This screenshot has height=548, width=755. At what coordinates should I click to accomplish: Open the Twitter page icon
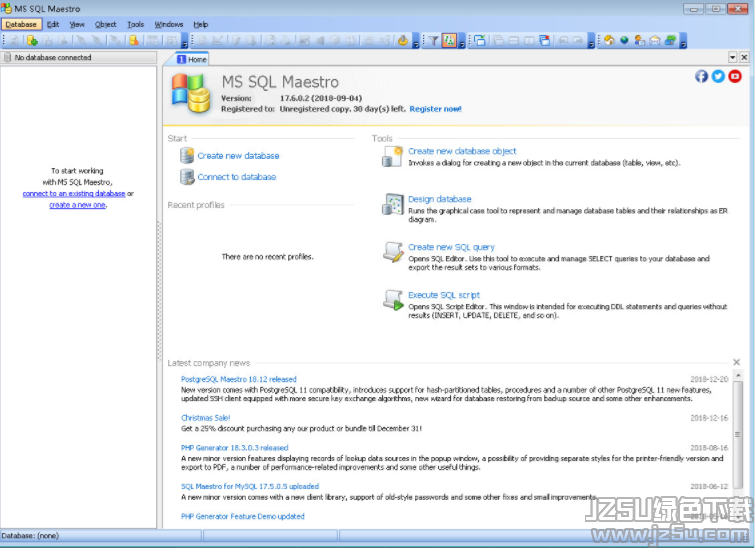click(718, 76)
